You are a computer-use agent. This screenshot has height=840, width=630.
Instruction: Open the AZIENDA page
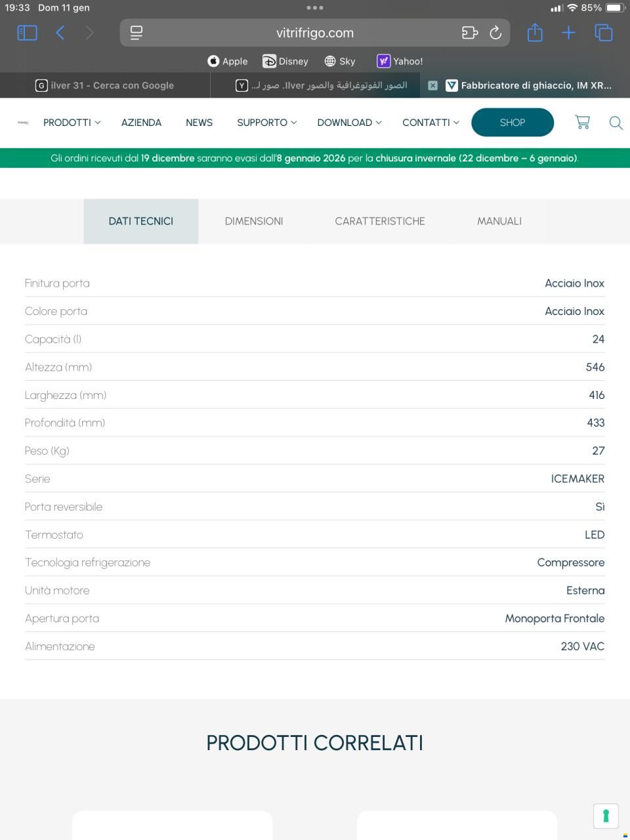point(141,123)
